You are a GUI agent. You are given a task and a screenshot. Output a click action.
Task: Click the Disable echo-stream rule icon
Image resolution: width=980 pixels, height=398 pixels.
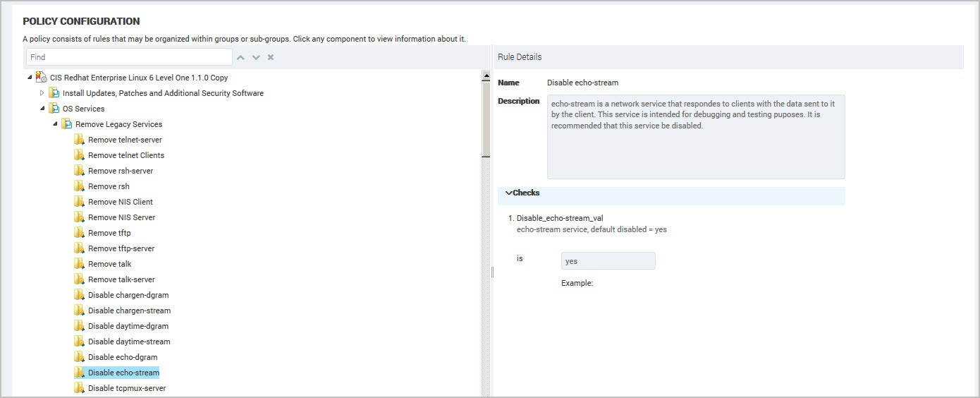coord(80,373)
